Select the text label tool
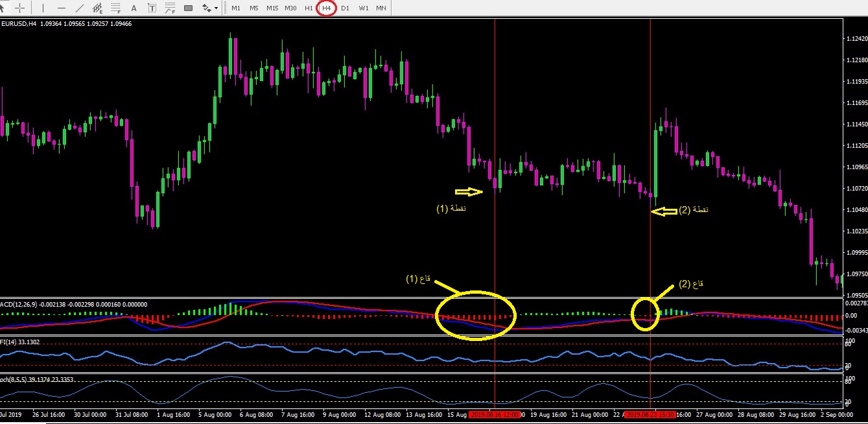This screenshot has width=868, height=424. [152, 8]
